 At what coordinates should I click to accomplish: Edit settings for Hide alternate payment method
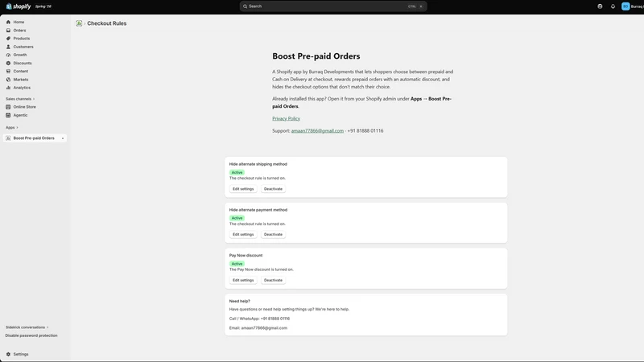pos(243,234)
